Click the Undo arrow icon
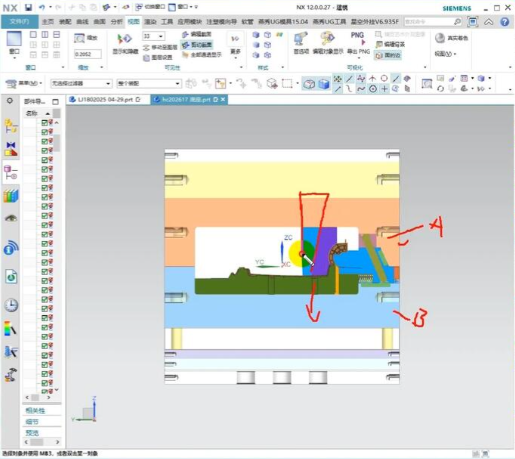This screenshot has height=459, width=515. [42, 7]
